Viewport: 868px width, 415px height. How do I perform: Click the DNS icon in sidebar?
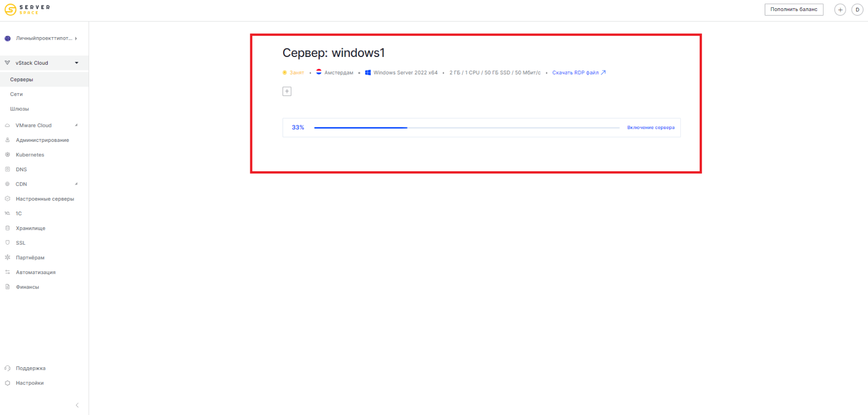coord(7,169)
